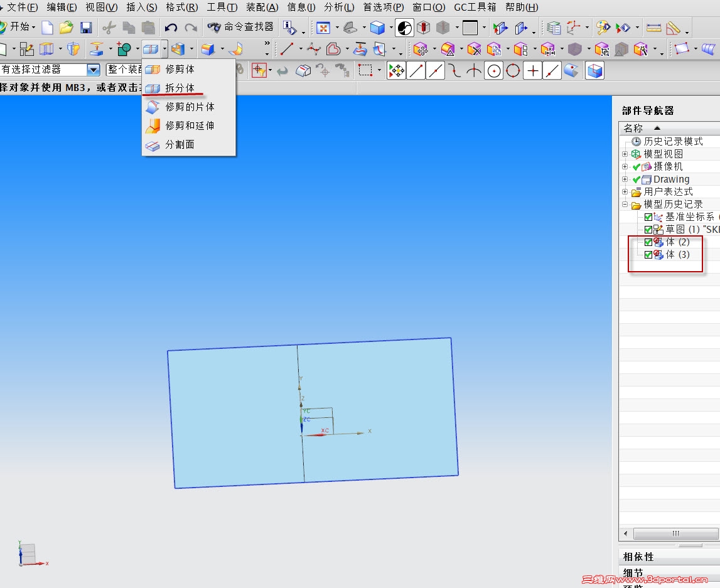Image resolution: width=720 pixels, height=588 pixels.
Task: Open the Trim Body dropdown arrow
Action: coord(164,48)
